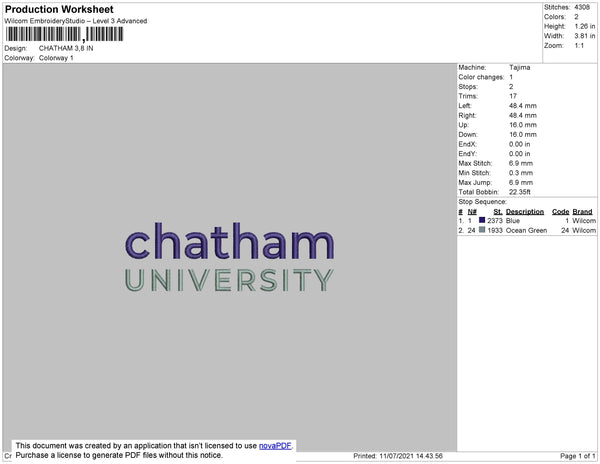Click the Stops label

[468, 86]
